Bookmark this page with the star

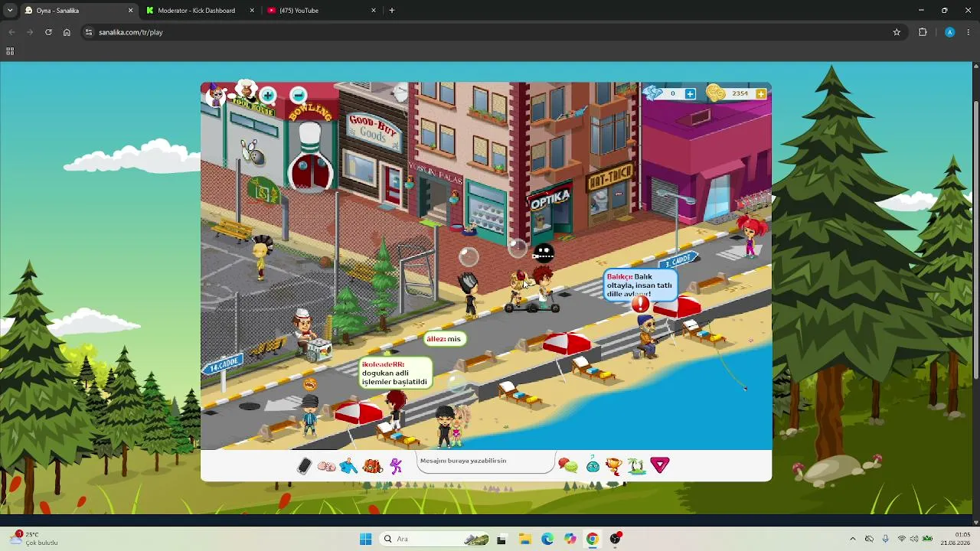tap(897, 32)
